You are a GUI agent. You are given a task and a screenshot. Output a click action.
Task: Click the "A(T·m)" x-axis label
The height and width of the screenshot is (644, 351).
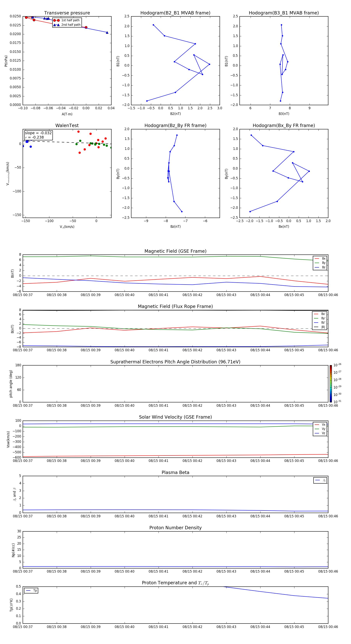tap(67, 114)
